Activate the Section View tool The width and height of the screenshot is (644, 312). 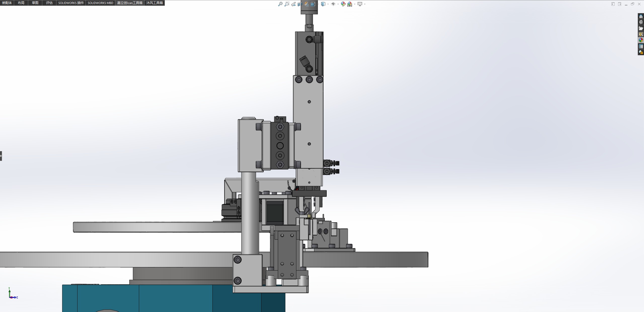click(x=300, y=4)
